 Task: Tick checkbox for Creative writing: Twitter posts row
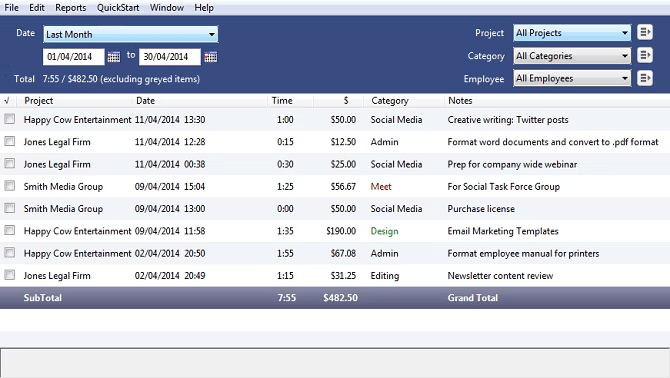9,119
